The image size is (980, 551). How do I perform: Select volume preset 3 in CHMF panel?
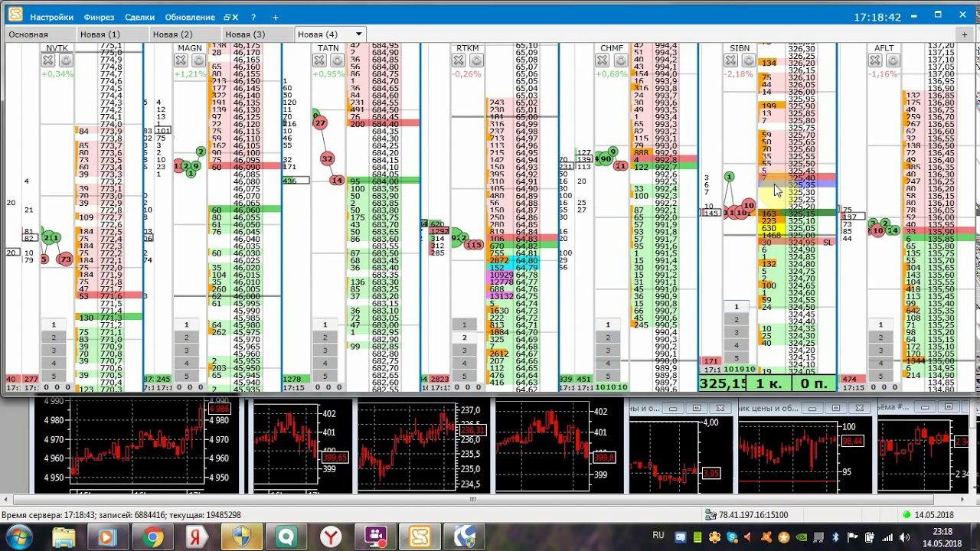point(608,350)
